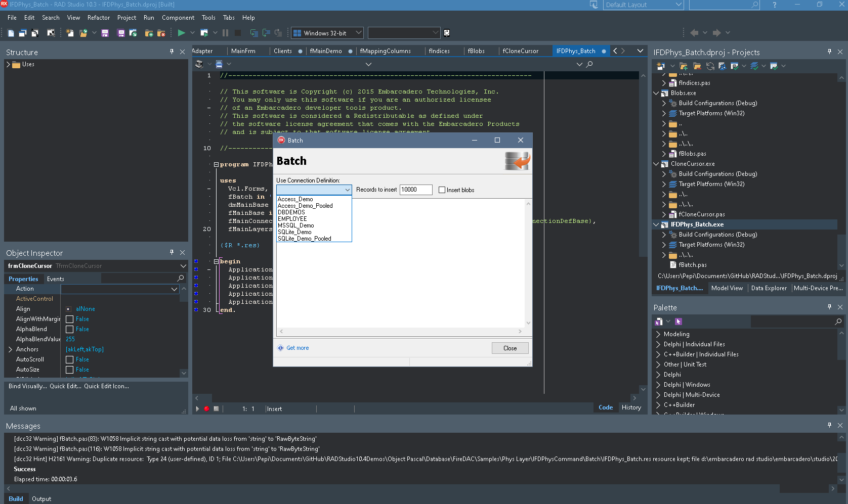Toggle the Insert blobs checkbox
The width and height of the screenshot is (848, 504).
point(442,190)
